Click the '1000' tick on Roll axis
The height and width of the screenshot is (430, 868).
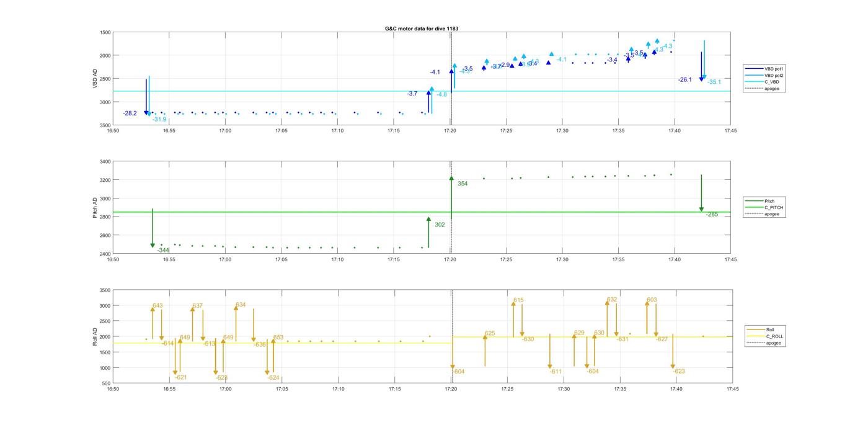pos(105,368)
